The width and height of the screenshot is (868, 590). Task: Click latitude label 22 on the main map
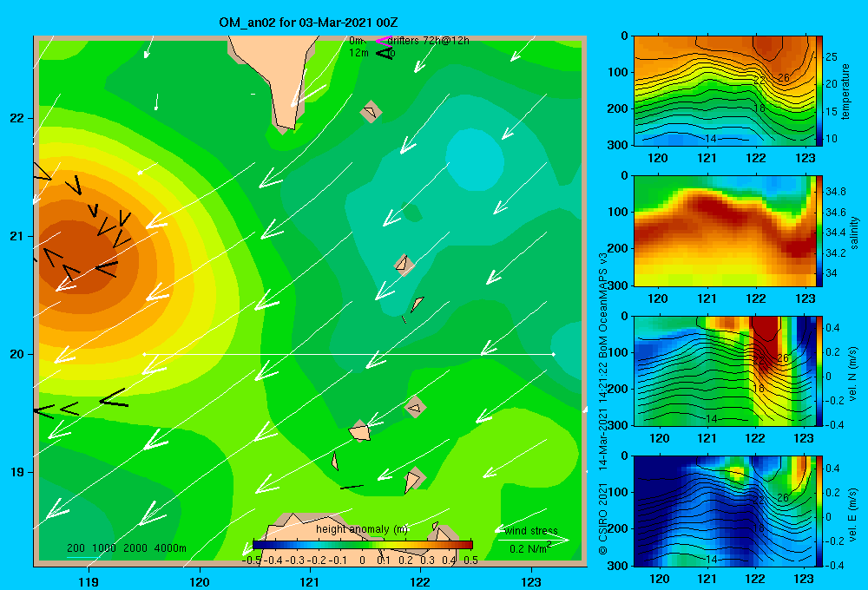pos(16,118)
